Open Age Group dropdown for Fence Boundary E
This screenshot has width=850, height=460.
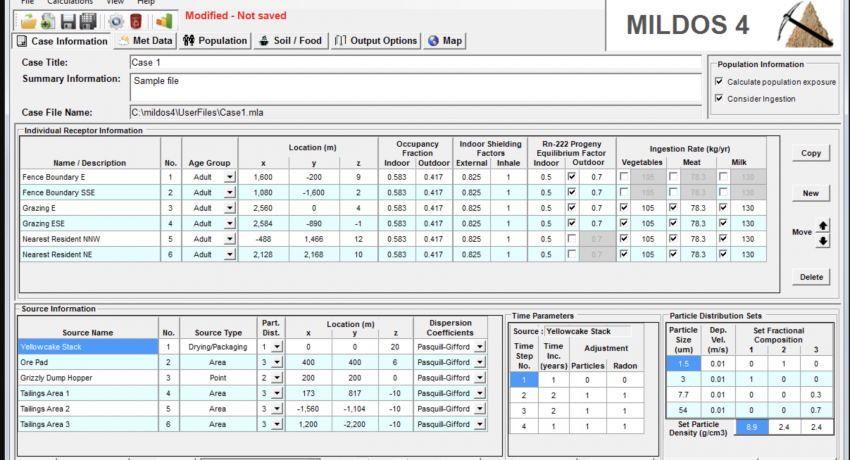point(230,177)
